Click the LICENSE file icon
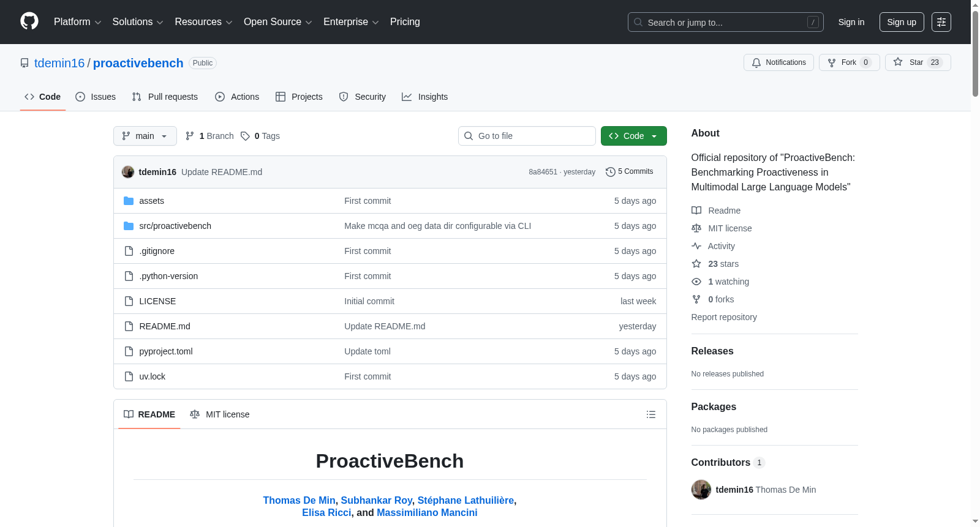980x527 pixels. [x=129, y=301]
